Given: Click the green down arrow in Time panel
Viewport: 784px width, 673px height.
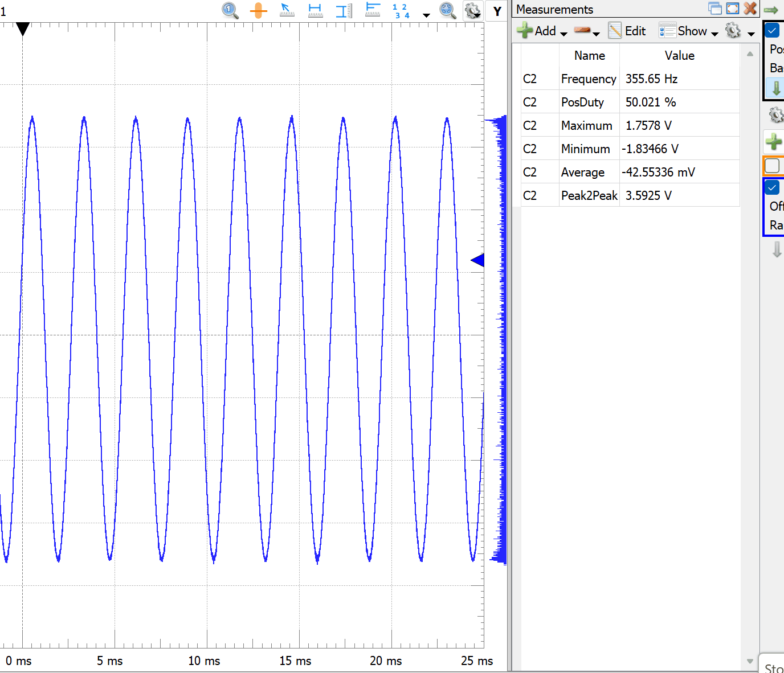Looking at the screenshot, I should pyautogui.click(x=776, y=88).
